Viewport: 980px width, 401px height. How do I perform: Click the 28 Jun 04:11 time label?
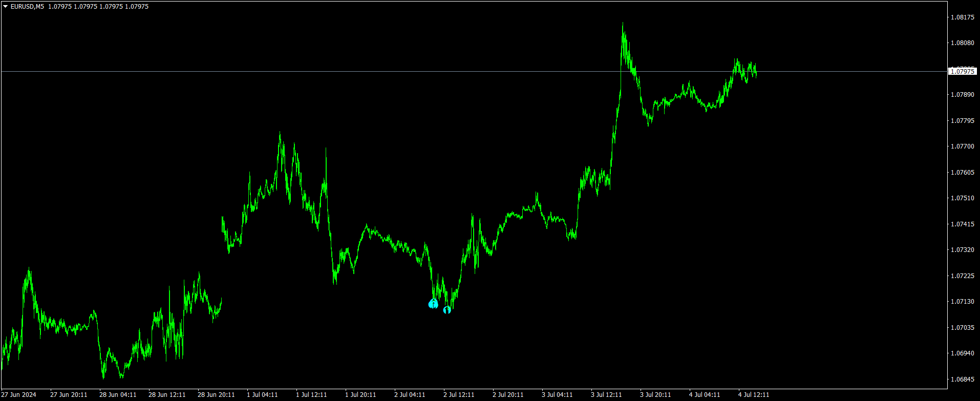coord(118,395)
